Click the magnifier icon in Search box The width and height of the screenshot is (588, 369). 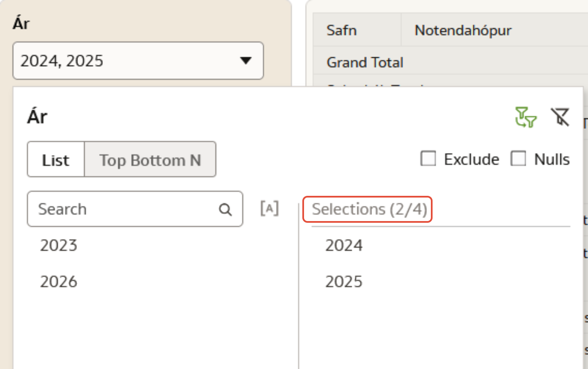[x=225, y=210]
